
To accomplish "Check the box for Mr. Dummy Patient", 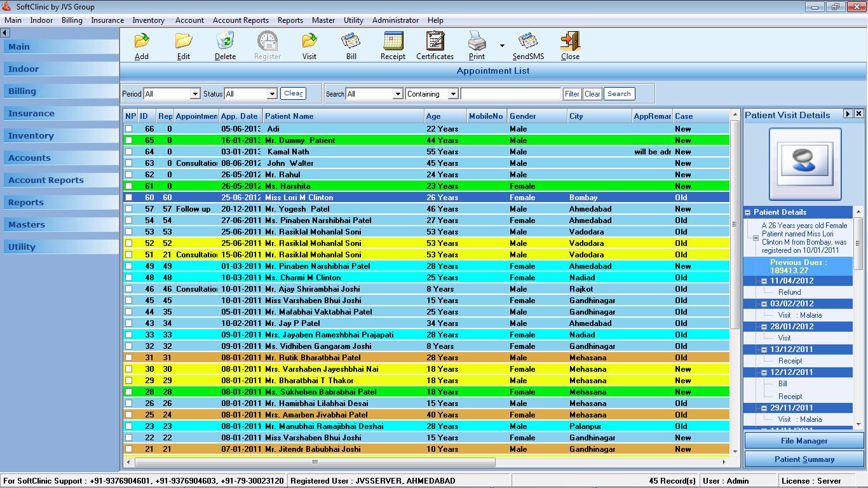I will (x=129, y=140).
